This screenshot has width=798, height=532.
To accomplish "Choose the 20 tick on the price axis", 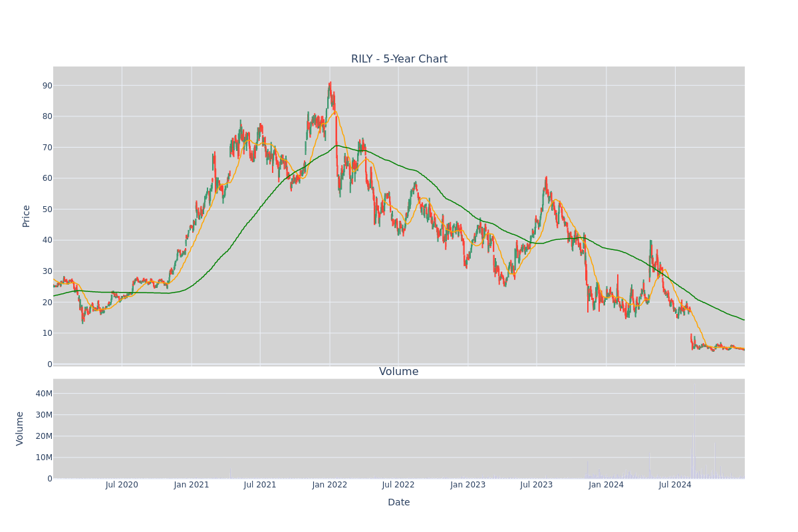I will coord(48,303).
